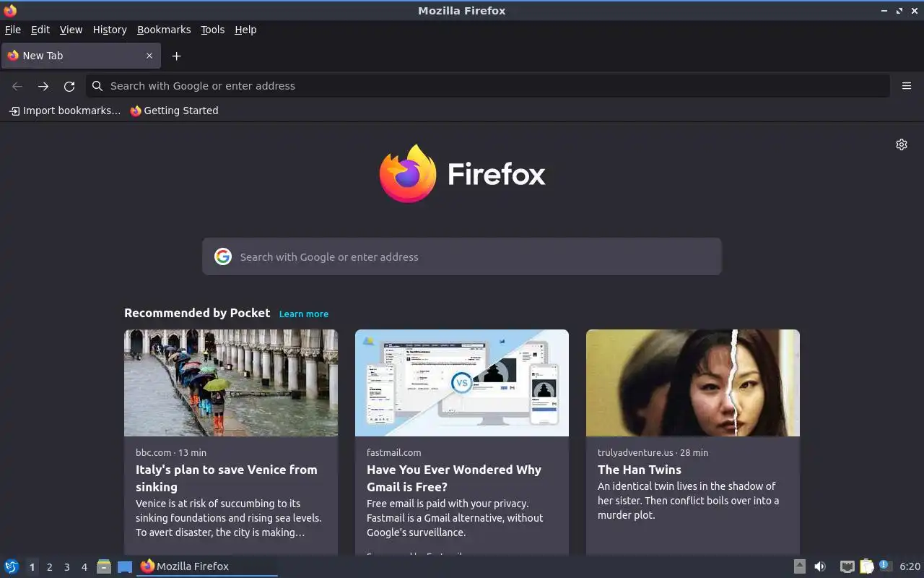Click bbc.com · 13 min source text
This screenshot has width=924, height=578.
pyautogui.click(x=171, y=452)
